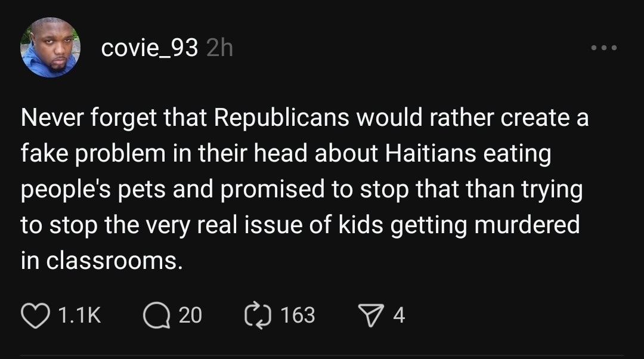The image size is (644, 359).
Task: Open the three-dot more options menu
Action: [x=604, y=48]
